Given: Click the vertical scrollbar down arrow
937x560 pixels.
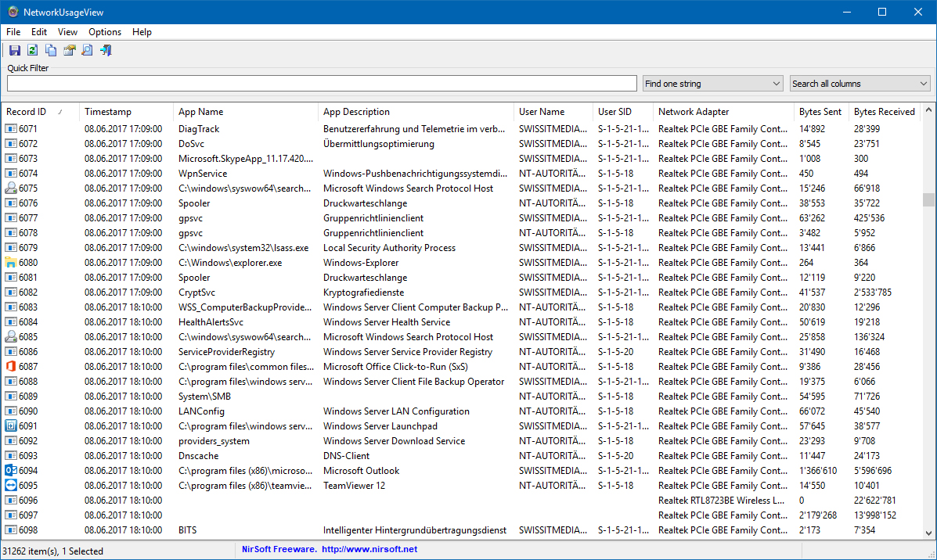Looking at the screenshot, I should coord(928,533).
